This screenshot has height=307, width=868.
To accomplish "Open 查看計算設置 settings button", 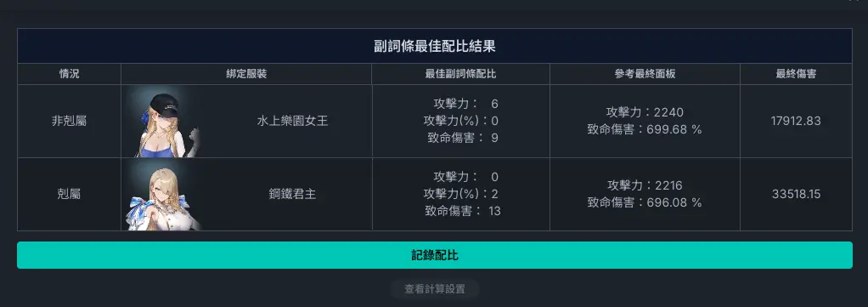I will [x=435, y=289].
